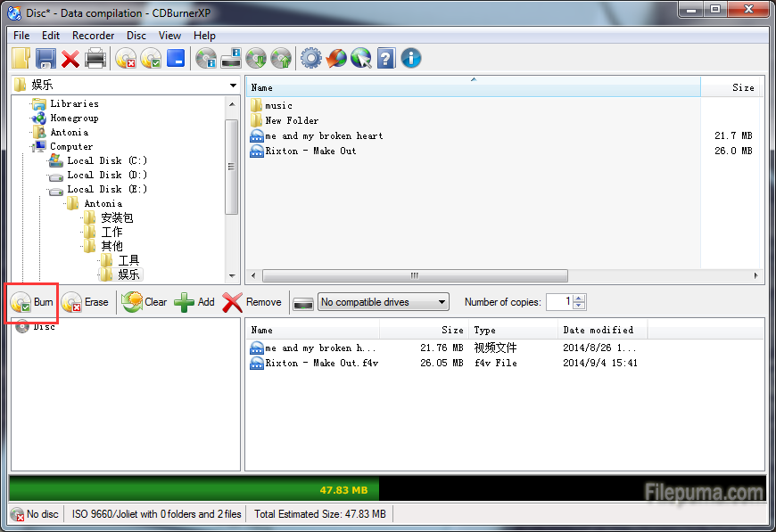Open the Recorder menu

[x=93, y=36]
